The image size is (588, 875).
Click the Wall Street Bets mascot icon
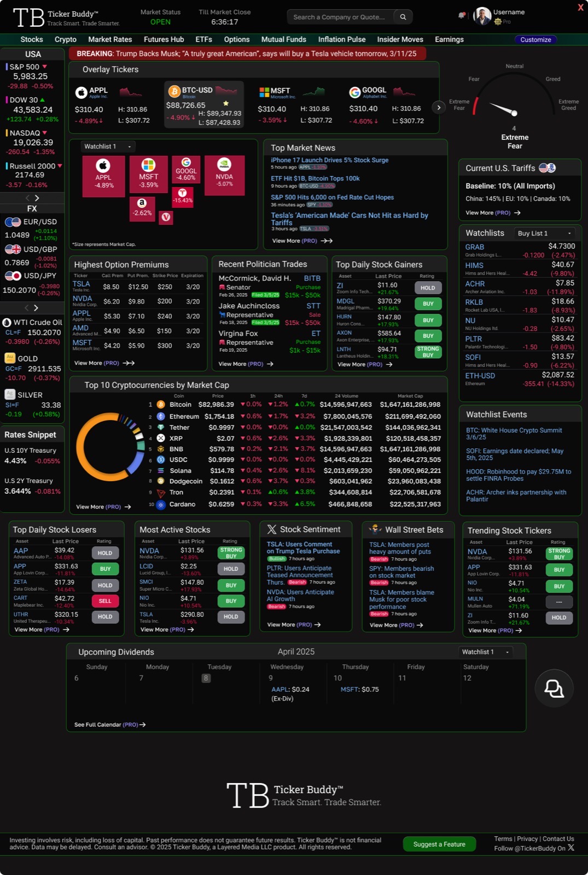(375, 529)
